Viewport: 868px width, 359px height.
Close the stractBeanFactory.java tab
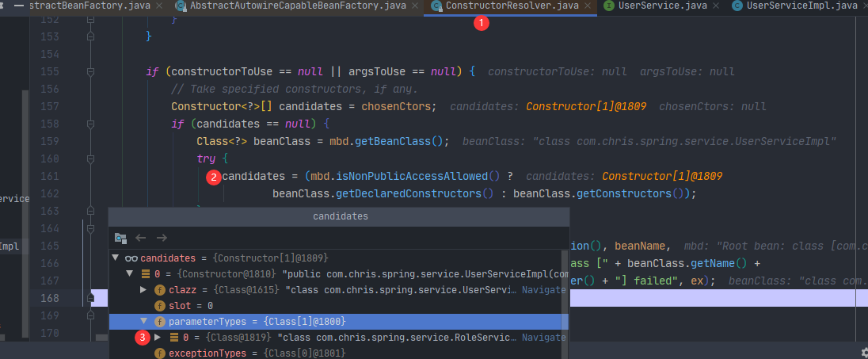160,6
